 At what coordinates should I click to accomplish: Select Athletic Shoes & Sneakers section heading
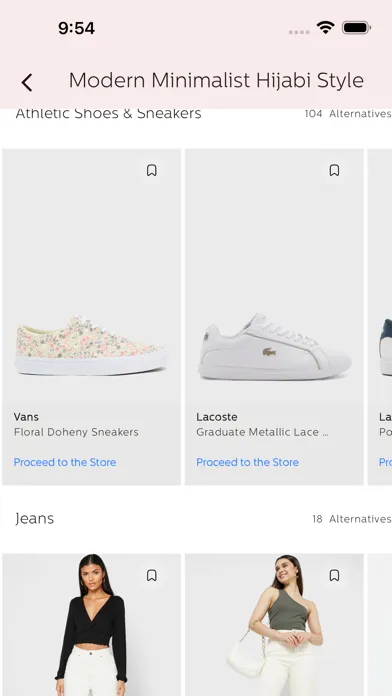point(108,114)
